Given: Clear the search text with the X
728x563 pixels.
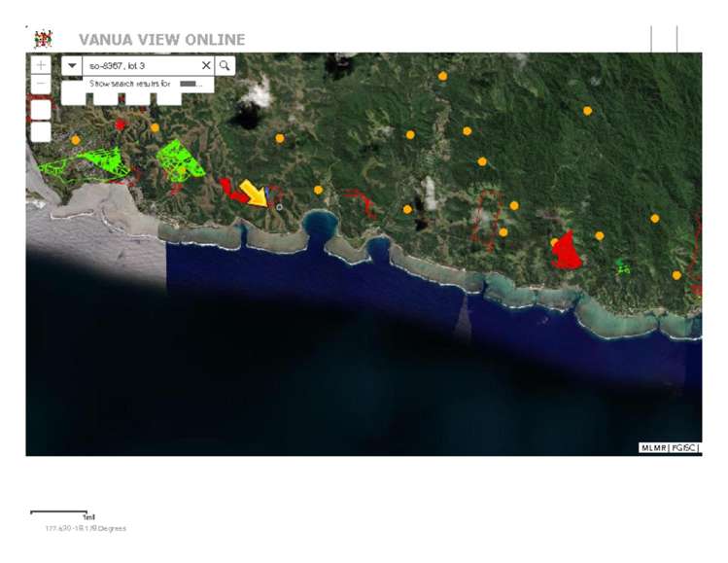Looking at the screenshot, I should point(206,65).
